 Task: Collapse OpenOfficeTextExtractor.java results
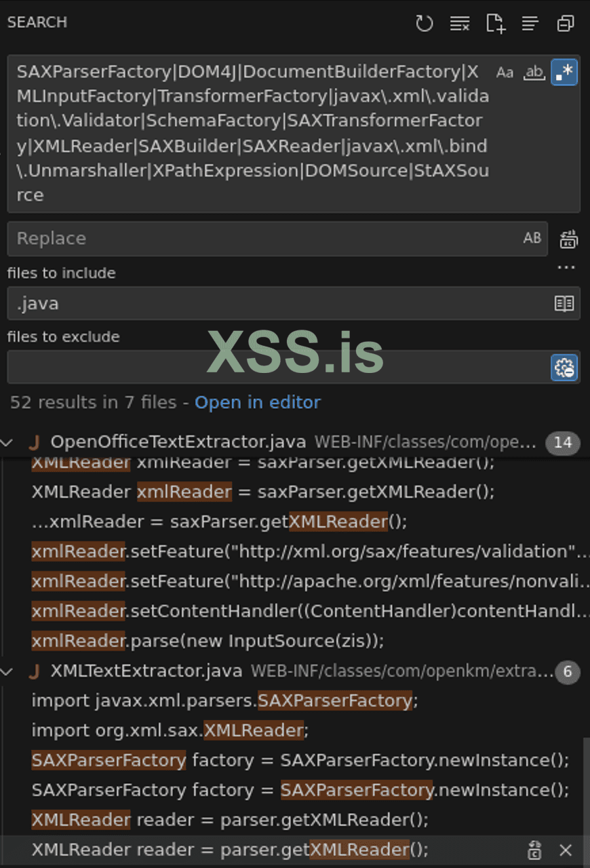[7, 443]
